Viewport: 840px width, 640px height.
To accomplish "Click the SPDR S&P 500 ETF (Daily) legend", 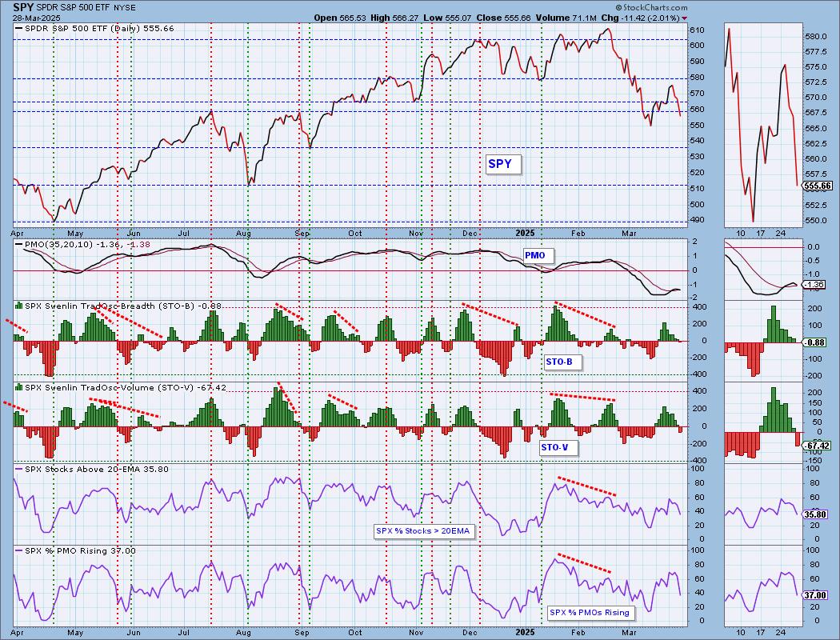I will click(94, 28).
